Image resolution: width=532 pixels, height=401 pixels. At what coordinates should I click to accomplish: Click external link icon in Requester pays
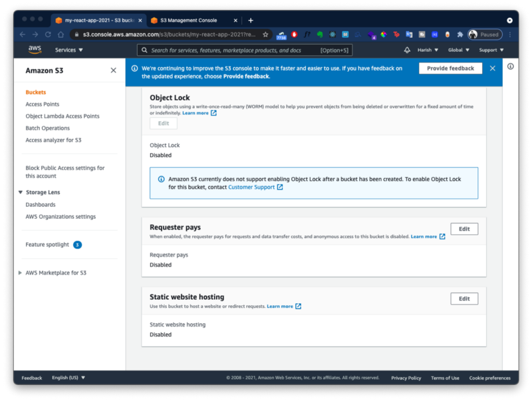(x=442, y=237)
